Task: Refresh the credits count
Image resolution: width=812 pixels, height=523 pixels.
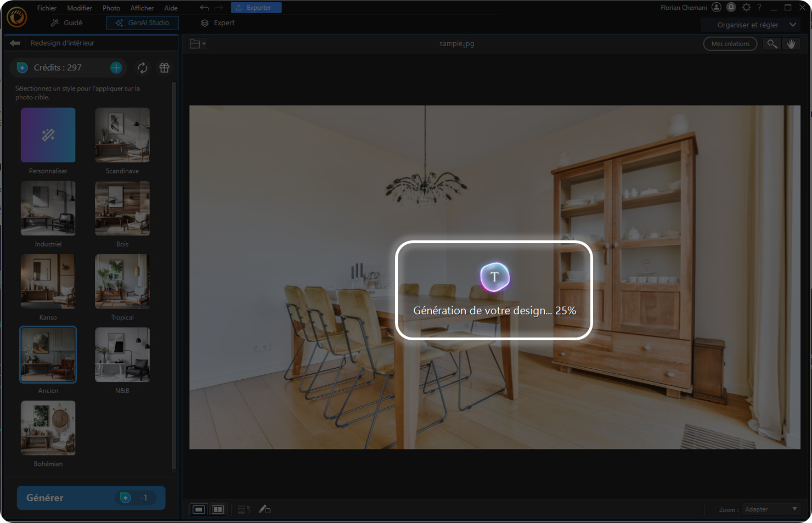Action: tap(142, 68)
